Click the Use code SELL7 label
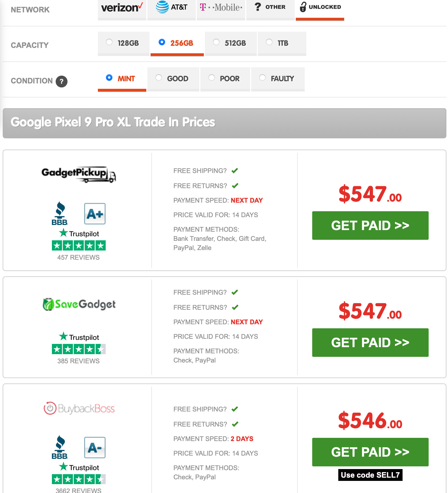 pos(370,475)
